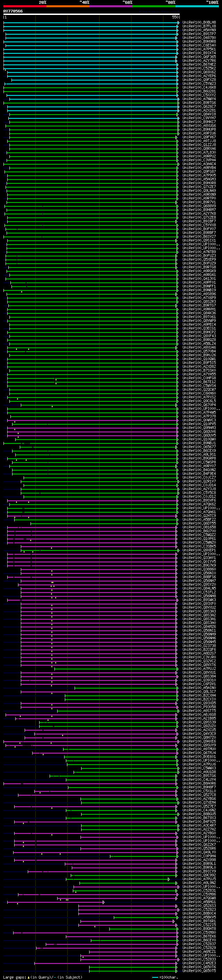Follow the UniRef100_A7PUJ2 label
222x980 pixels.
pyautogui.click(x=199, y=669)
